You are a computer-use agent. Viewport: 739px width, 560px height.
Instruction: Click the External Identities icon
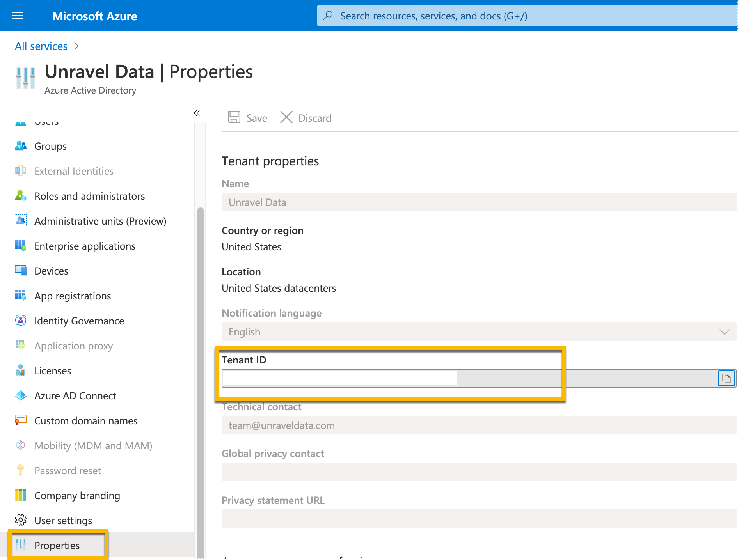[x=21, y=171]
